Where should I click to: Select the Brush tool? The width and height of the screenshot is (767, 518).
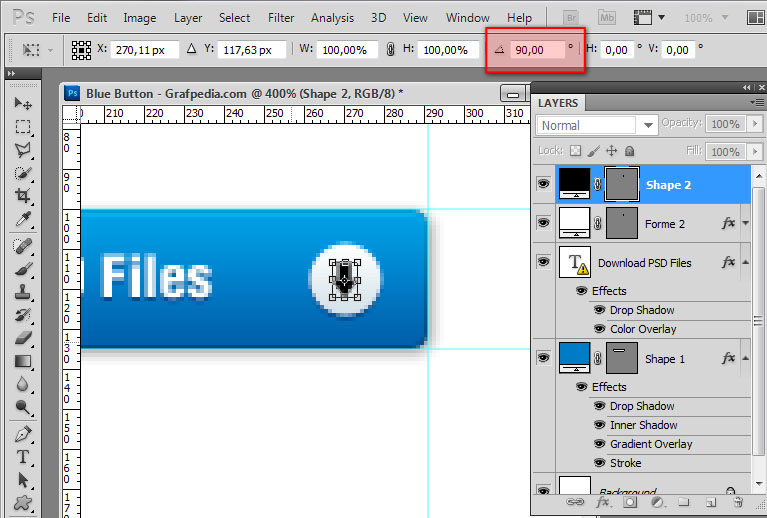[x=23, y=269]
